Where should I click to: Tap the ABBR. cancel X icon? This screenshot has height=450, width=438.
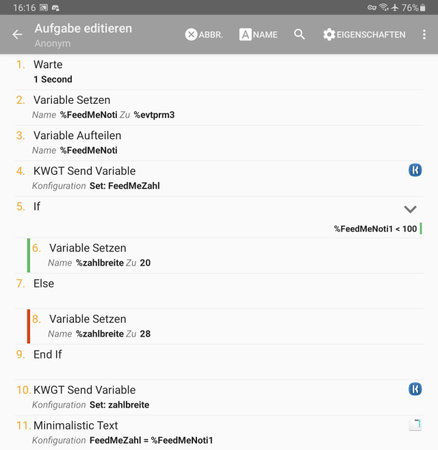(x=191, y=34)
